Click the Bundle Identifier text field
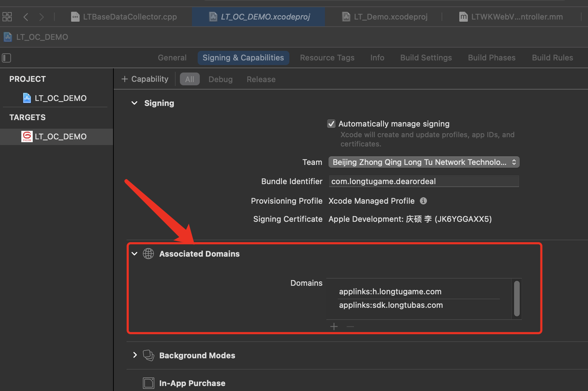Screen dimensions: 588x391 pyautogui.click(x=424, y=181)
